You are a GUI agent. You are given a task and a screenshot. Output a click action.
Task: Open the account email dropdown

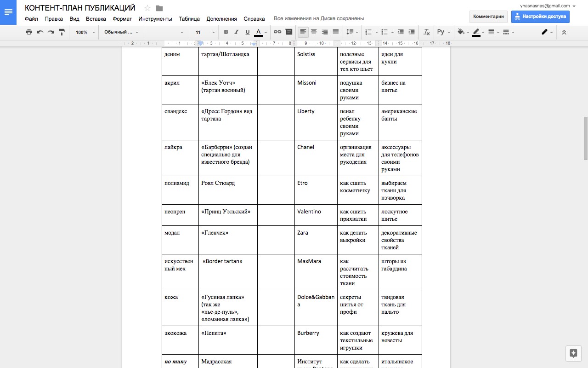point(548,6)
